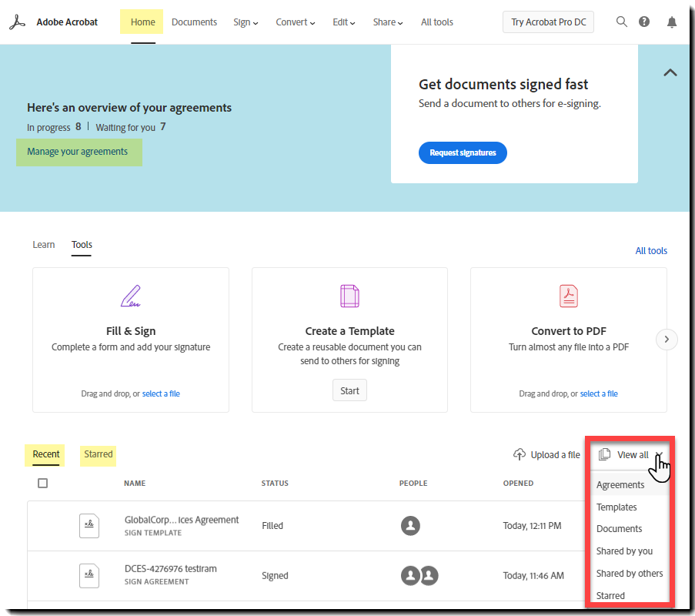Select Shared by others in the View all menu

(x=631, y=573)
